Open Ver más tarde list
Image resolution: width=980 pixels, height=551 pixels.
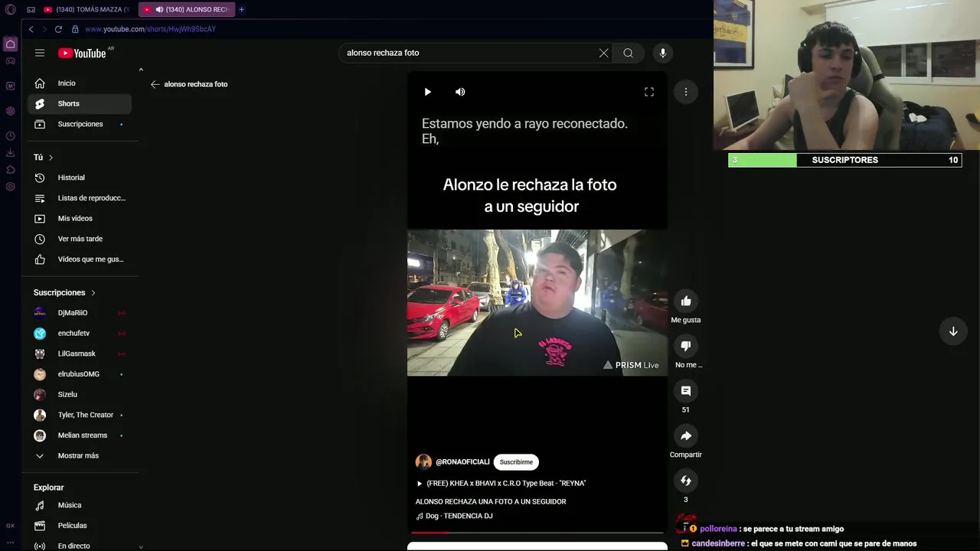[80, 239]
